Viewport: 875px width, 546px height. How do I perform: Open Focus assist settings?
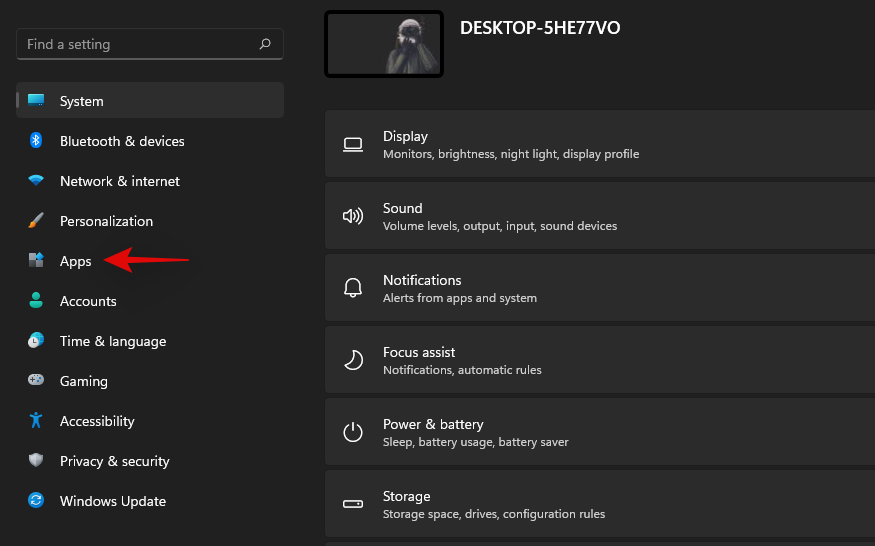[x=600, y=361]
